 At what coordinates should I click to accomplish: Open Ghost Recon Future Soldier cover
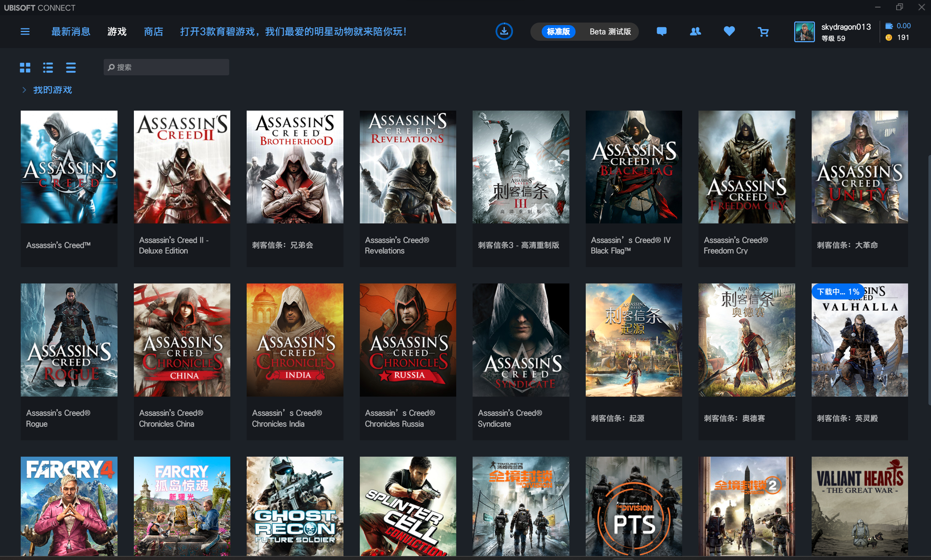point(295,506)
